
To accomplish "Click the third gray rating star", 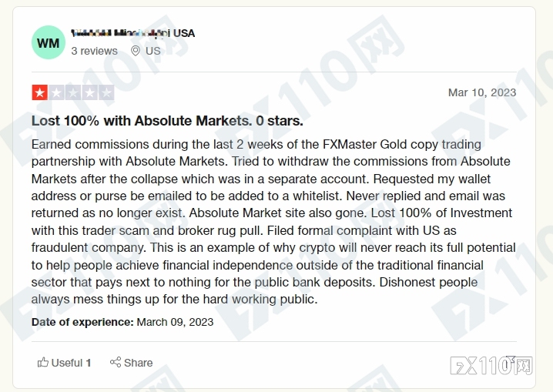I will point(73,92).
